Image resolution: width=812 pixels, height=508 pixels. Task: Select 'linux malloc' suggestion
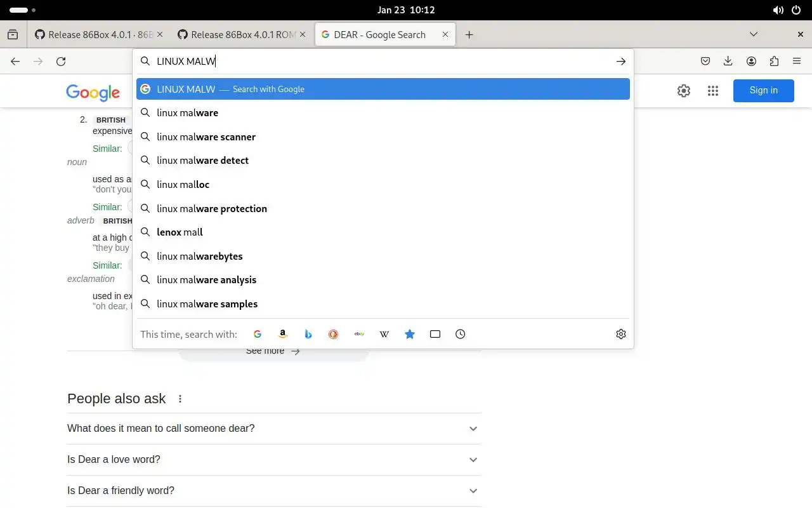[x=383, y=185]
